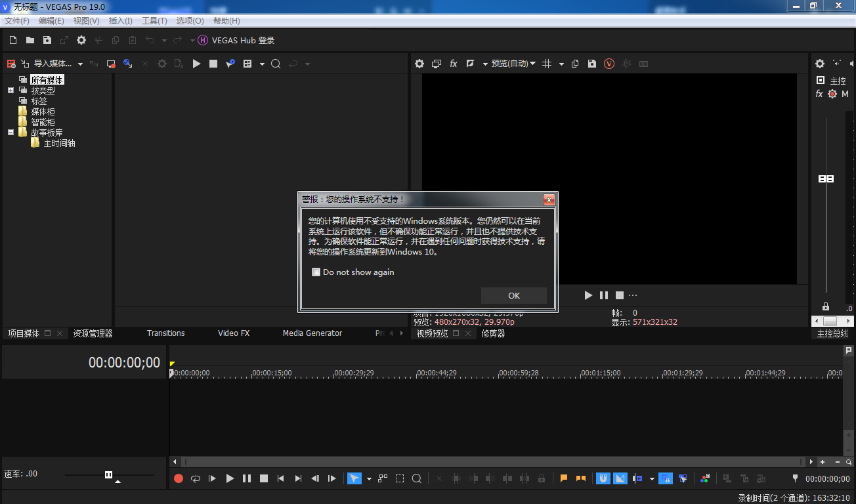Toggle preview on external monitor icon
Screen dimensions: 856x504
(437, 64)
